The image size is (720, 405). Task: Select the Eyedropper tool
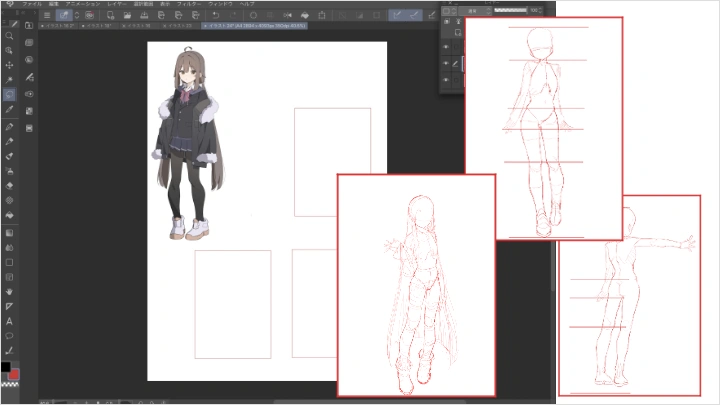click(x=9, y=109)
